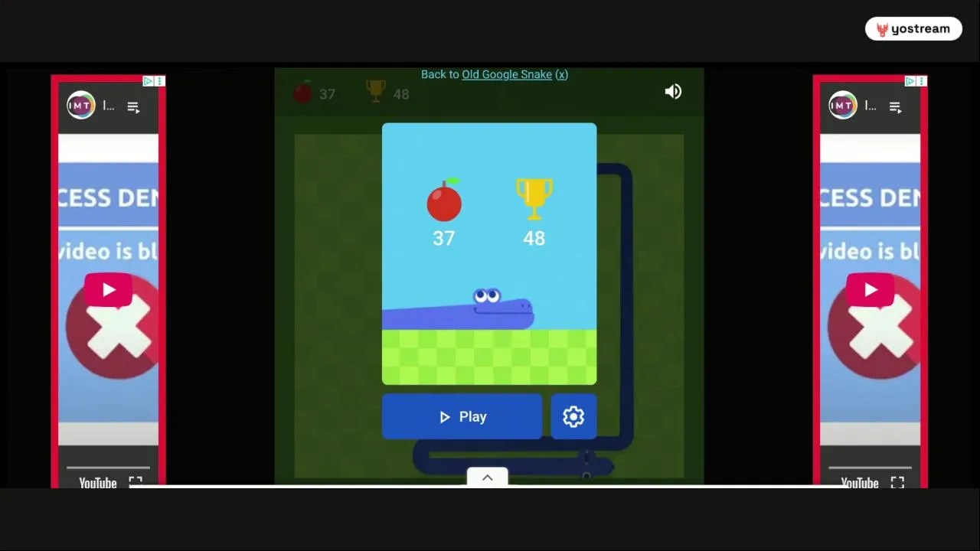
Task: Play the right ad YouTube video
Action: point(870,290)
